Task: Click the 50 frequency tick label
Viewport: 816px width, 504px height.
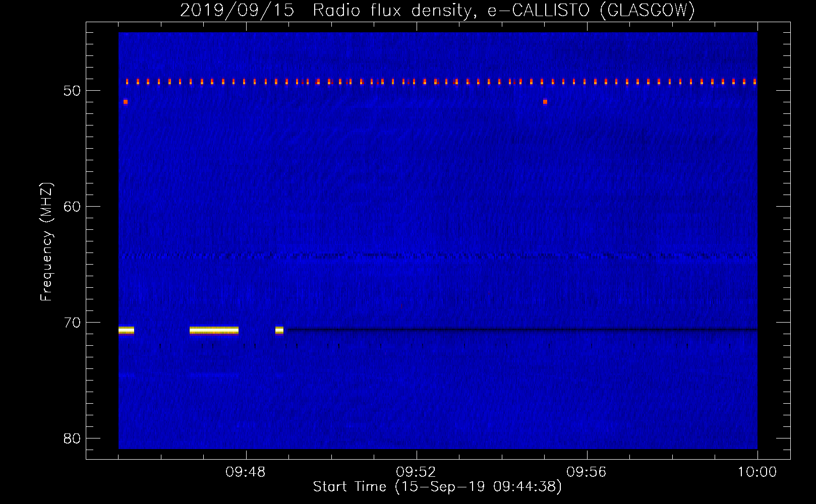Action: (x=72, y=91)
